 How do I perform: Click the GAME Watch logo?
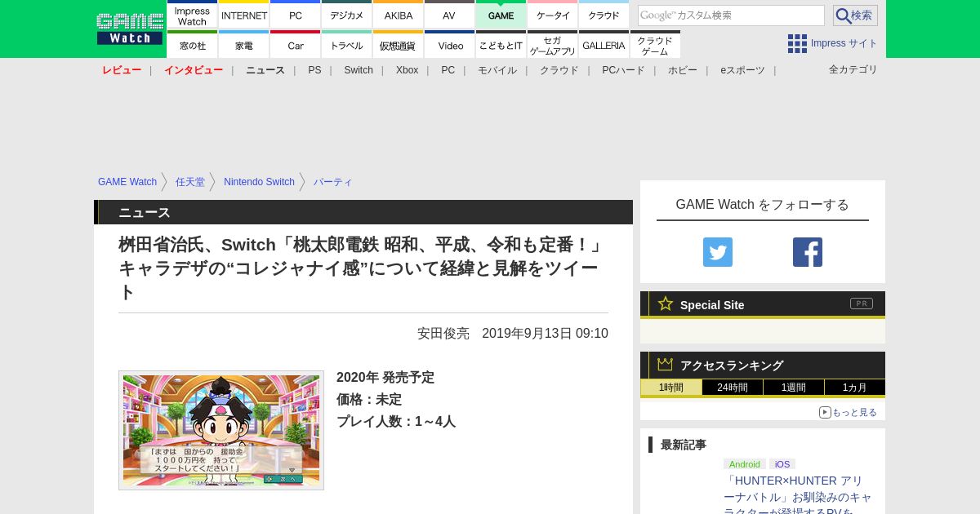click(129, 29)
